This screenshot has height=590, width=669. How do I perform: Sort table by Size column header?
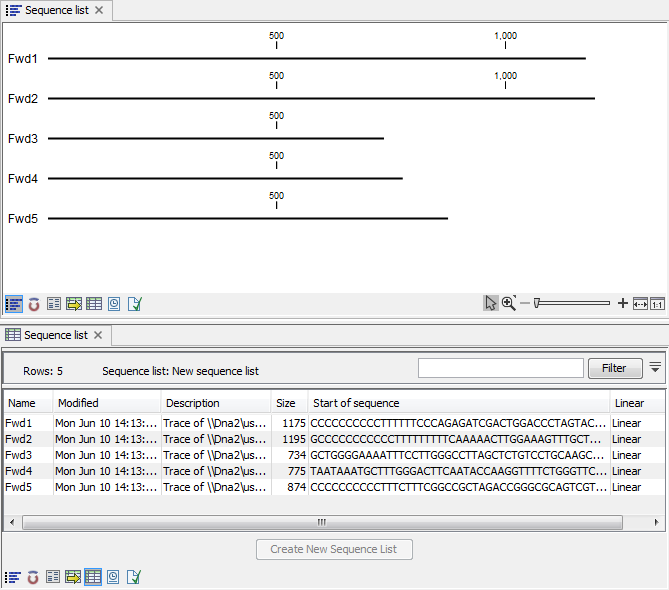coord(289,403)
